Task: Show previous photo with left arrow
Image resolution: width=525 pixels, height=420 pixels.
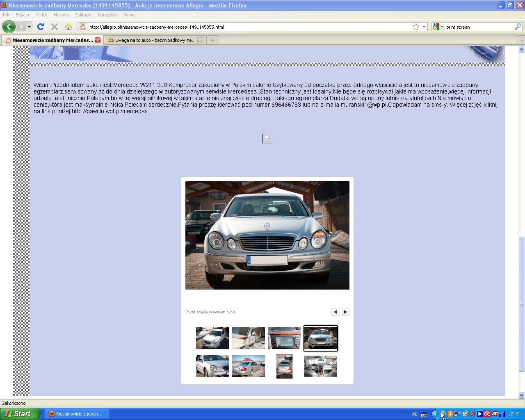Action: pos(336,312)
